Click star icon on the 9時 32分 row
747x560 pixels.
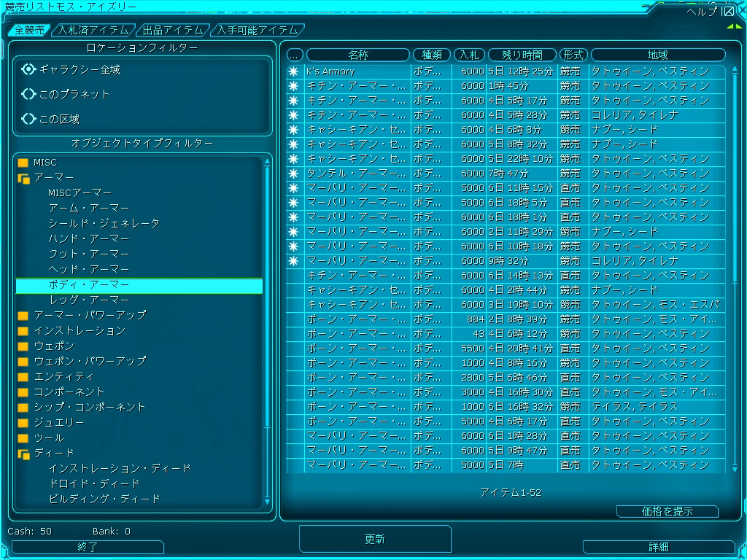tap(293, 261)
